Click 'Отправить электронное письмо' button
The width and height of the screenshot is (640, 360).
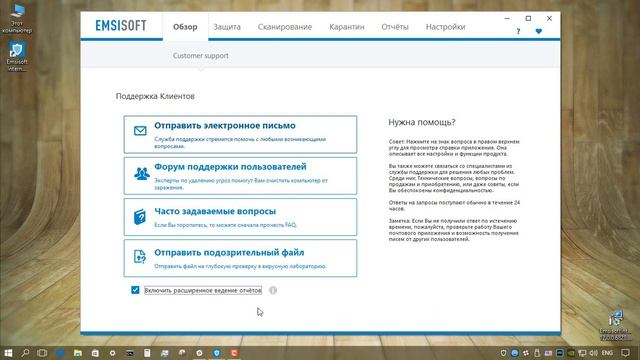[240, 134]
